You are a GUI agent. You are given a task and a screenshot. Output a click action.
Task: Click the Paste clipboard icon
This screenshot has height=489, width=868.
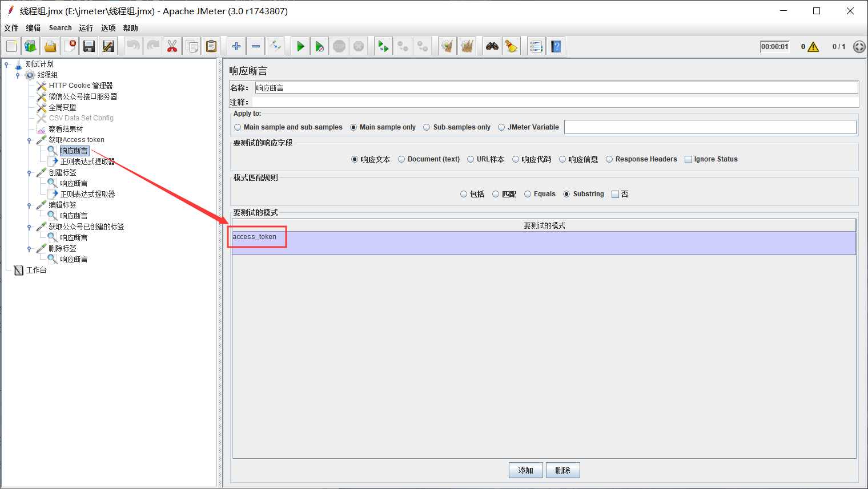211,46
